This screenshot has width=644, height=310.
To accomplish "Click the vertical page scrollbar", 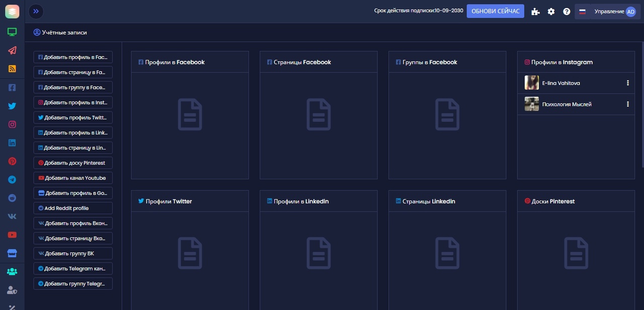I will pos(642,101).
